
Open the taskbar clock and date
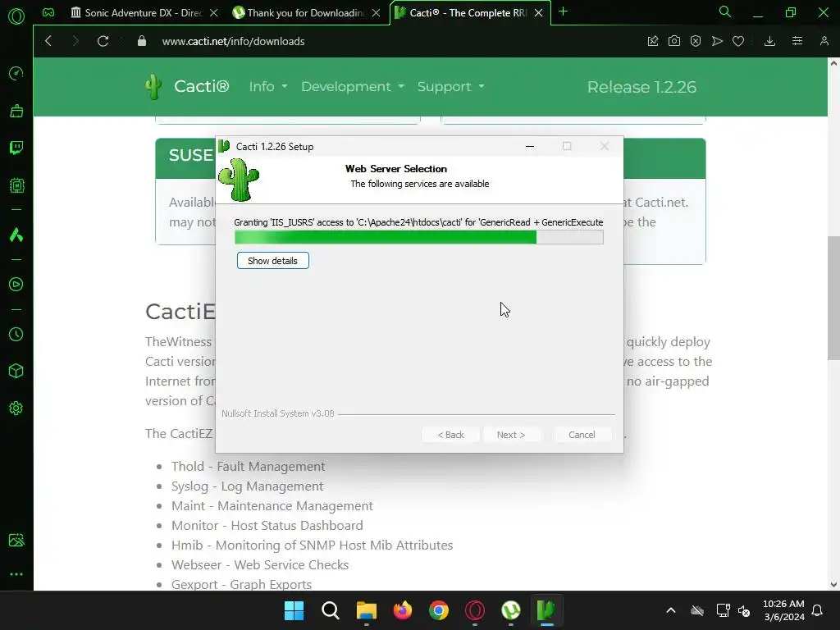click(783, 610)
